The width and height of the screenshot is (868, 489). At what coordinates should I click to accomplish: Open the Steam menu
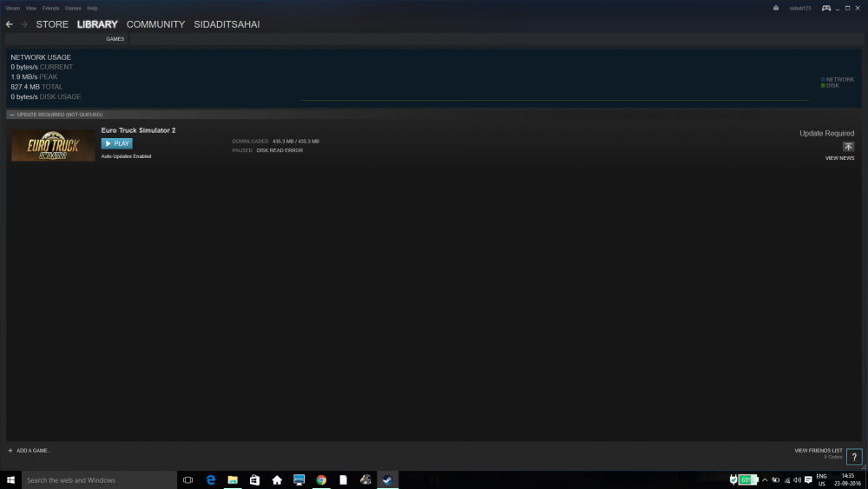(x=12, y=8)
